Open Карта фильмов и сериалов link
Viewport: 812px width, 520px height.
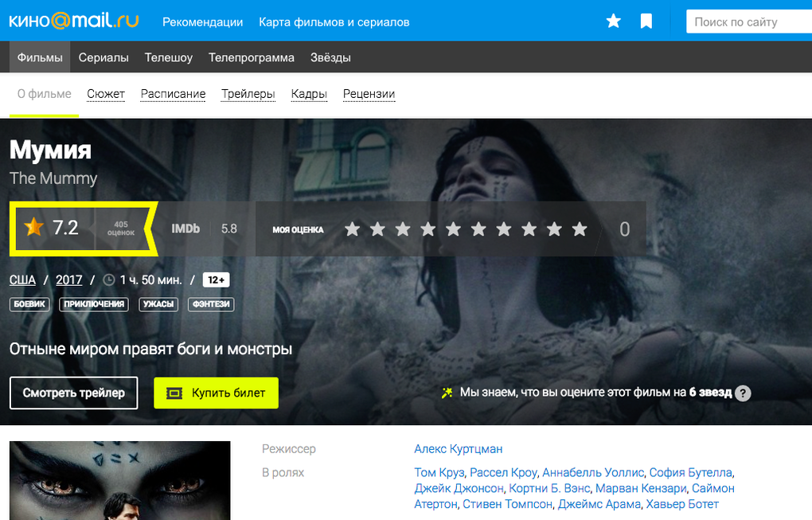334,22
